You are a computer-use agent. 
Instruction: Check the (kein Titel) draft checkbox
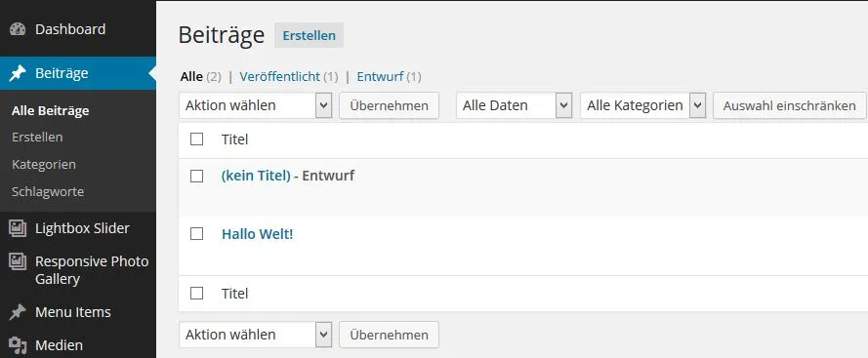coord(196,176)
